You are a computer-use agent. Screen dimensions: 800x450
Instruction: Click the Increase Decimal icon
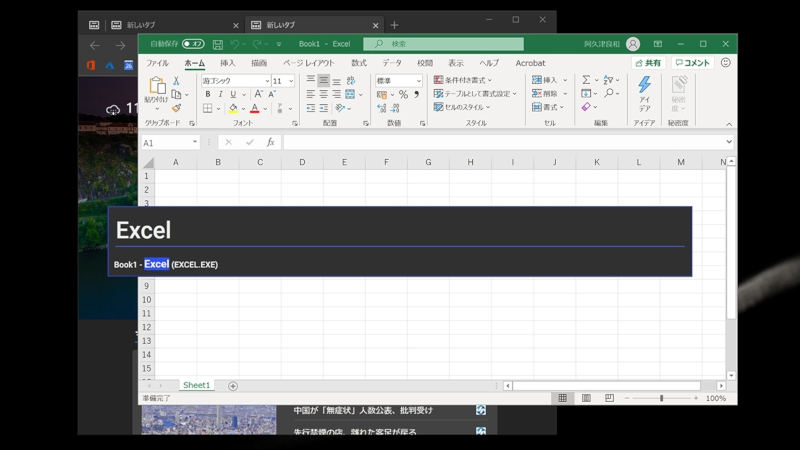tap(382, 108)
